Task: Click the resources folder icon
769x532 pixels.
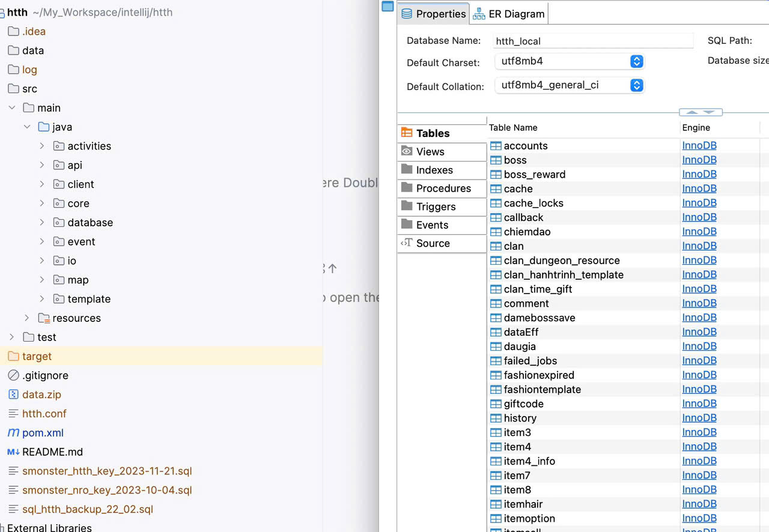Action: click(x=44, y=318)
